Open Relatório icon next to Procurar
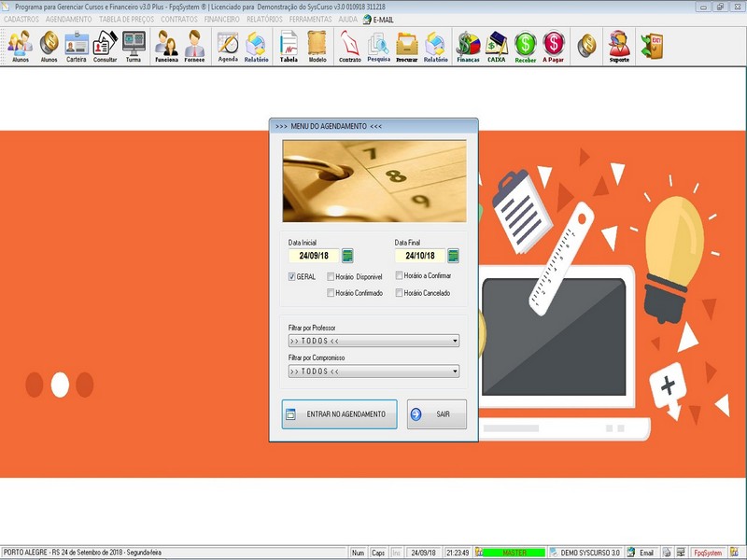 pyautogui.click(x=435, y=46)
